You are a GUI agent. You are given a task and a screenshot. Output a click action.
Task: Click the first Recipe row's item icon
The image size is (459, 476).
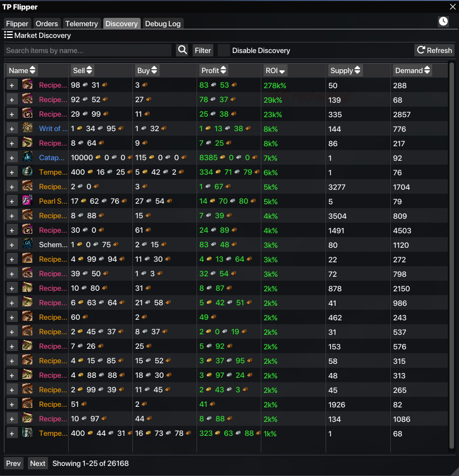(27, 85)
